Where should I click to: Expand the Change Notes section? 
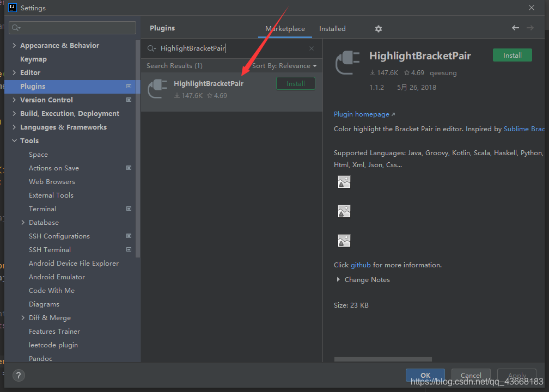point(338,280)
